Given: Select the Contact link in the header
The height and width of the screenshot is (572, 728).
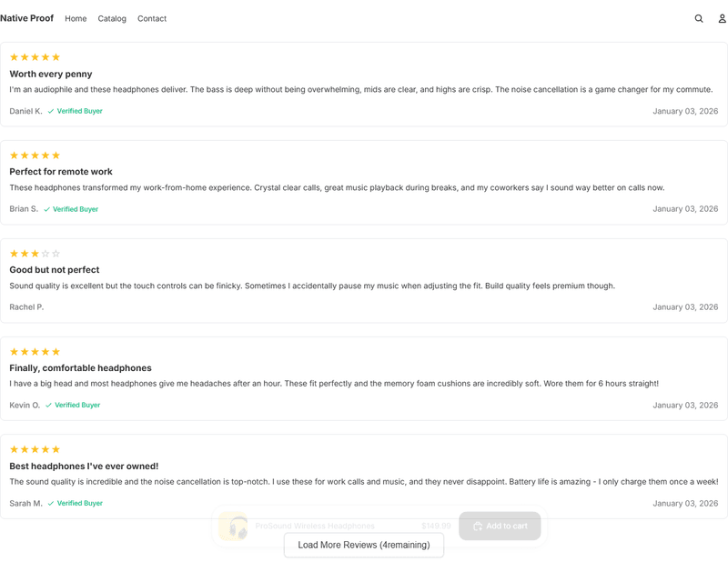Looking at the screenshot, I should pyautogui.click(x=152, y=18).
